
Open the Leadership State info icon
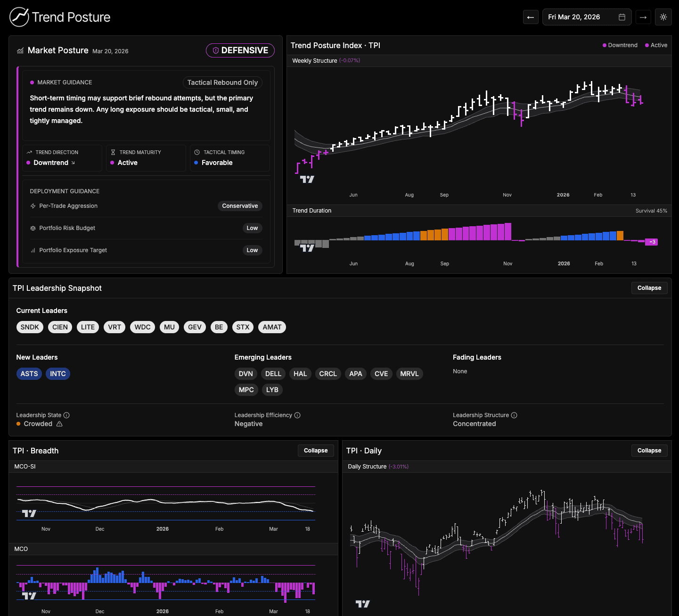(66, 415)
